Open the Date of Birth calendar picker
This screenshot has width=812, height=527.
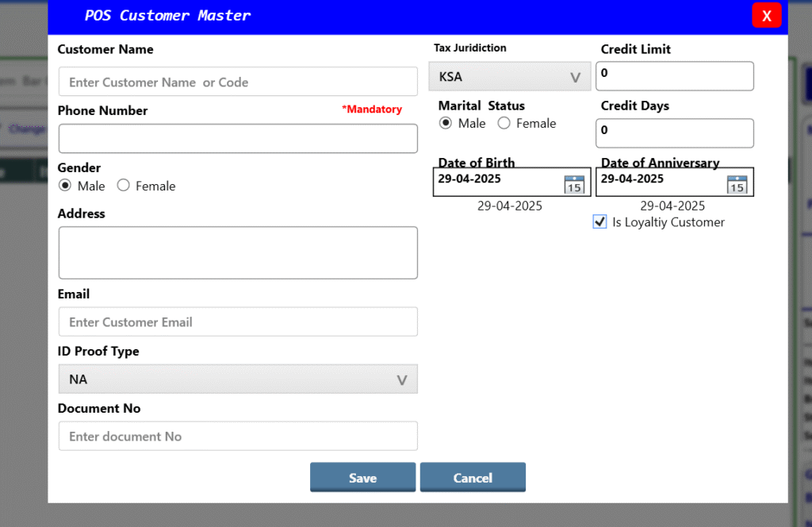click(x=573, y=185)
